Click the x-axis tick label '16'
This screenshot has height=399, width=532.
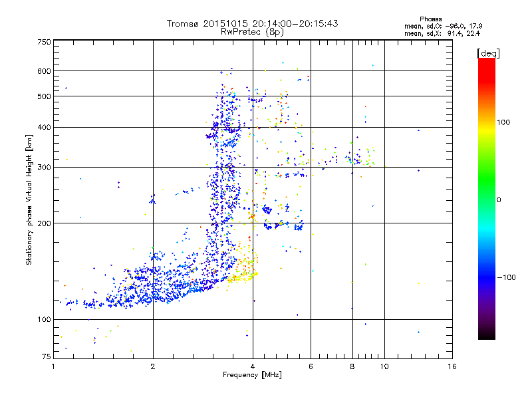(452, 366)
